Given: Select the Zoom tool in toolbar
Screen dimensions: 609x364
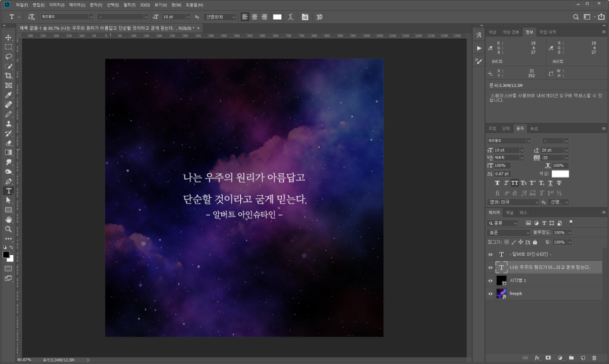Looking at the screenshot, I should tap(8, 229).
